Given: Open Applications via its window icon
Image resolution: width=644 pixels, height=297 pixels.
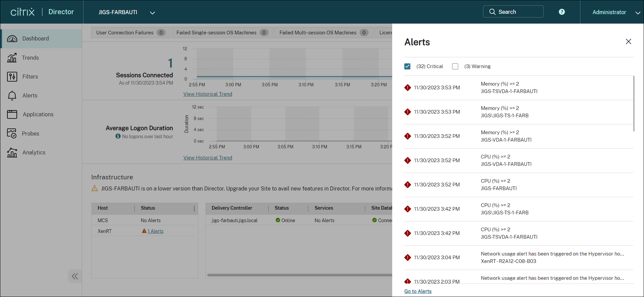Looking at the screenshot, I should click(12, 115).
